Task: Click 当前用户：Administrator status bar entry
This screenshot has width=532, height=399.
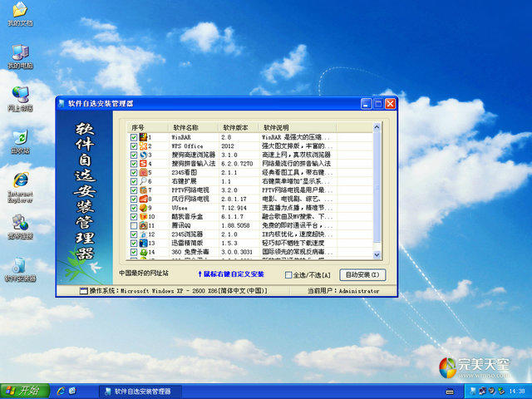Action: (343, 291)
